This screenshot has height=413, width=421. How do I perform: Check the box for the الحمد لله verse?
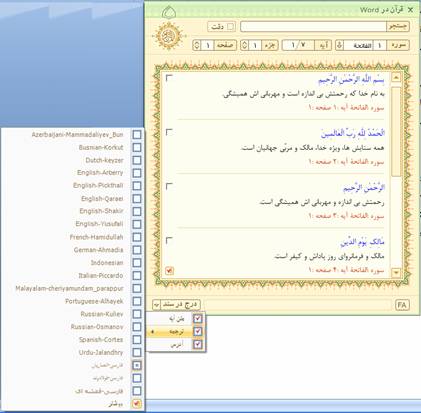(169, 132)
